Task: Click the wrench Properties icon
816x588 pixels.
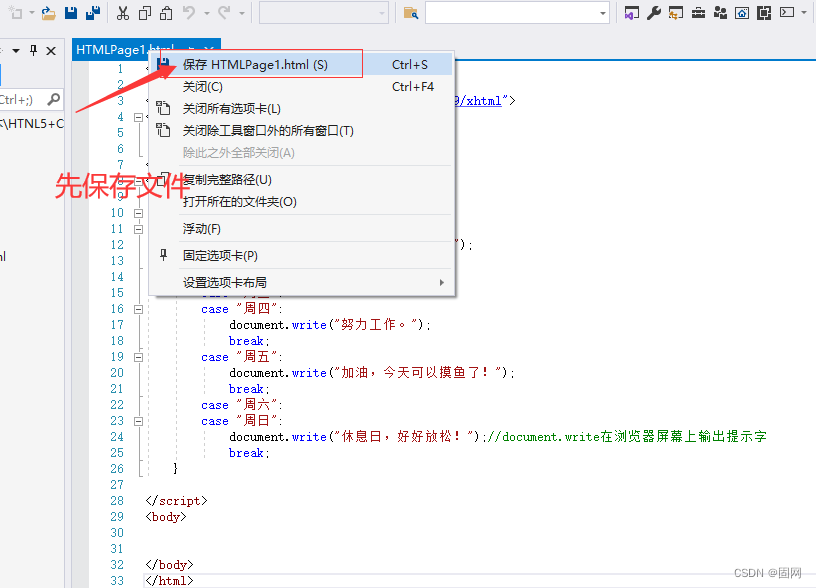Action: [x=654, y=13]
